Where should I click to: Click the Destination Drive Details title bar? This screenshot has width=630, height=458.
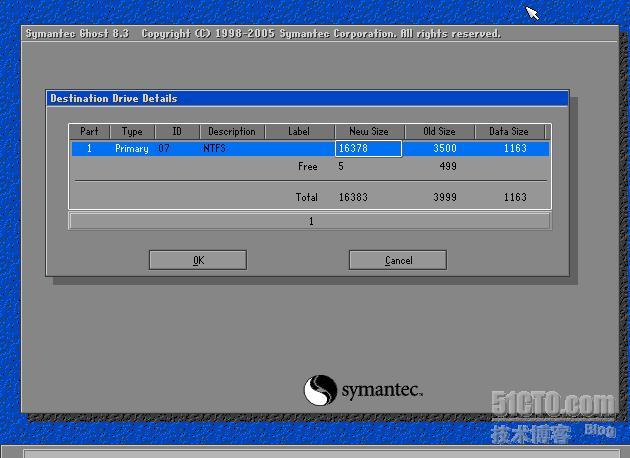[x=307, y=98]
